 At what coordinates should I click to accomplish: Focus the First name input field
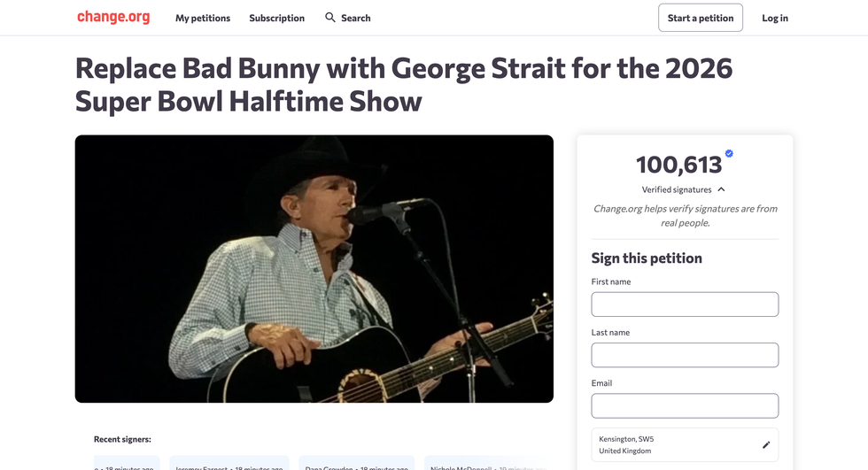click(x=685, y=304)
